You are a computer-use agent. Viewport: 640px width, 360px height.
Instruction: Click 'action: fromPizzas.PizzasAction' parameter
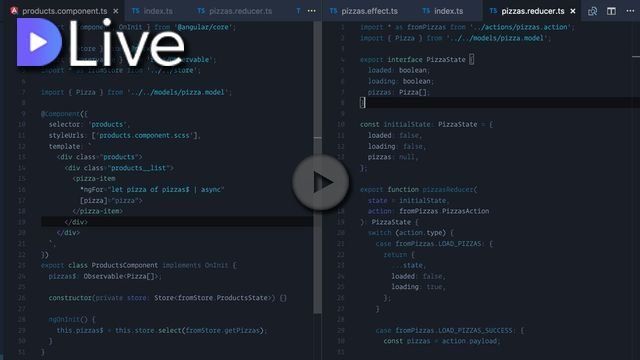point(428,211)
